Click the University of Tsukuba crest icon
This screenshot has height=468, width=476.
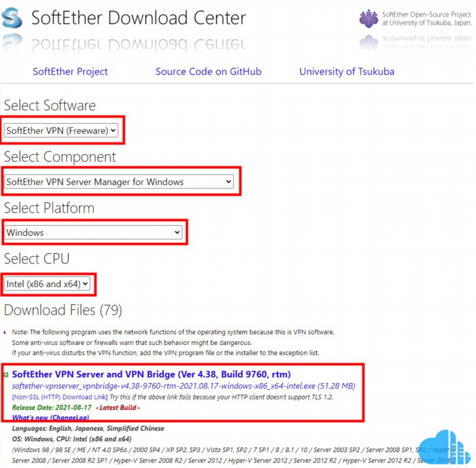[369, 18]
